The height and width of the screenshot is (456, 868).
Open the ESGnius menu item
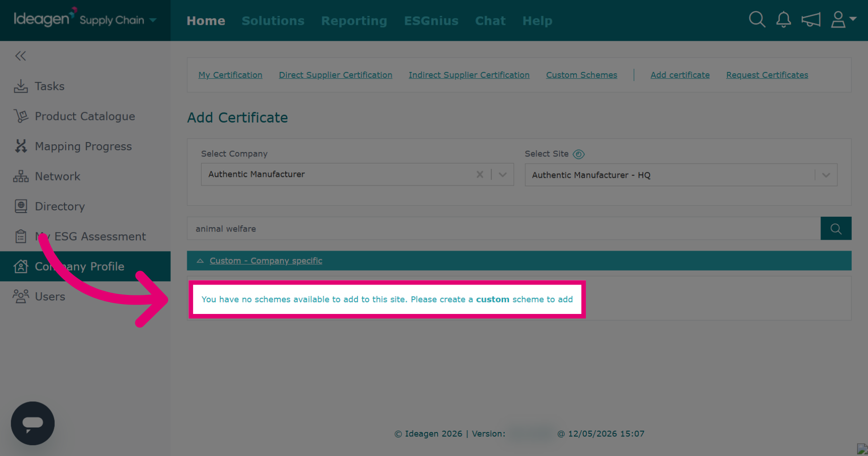pos(431,21)
